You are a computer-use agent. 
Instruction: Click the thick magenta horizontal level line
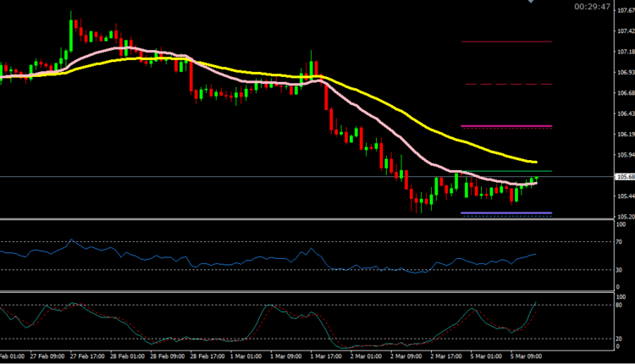505,126
